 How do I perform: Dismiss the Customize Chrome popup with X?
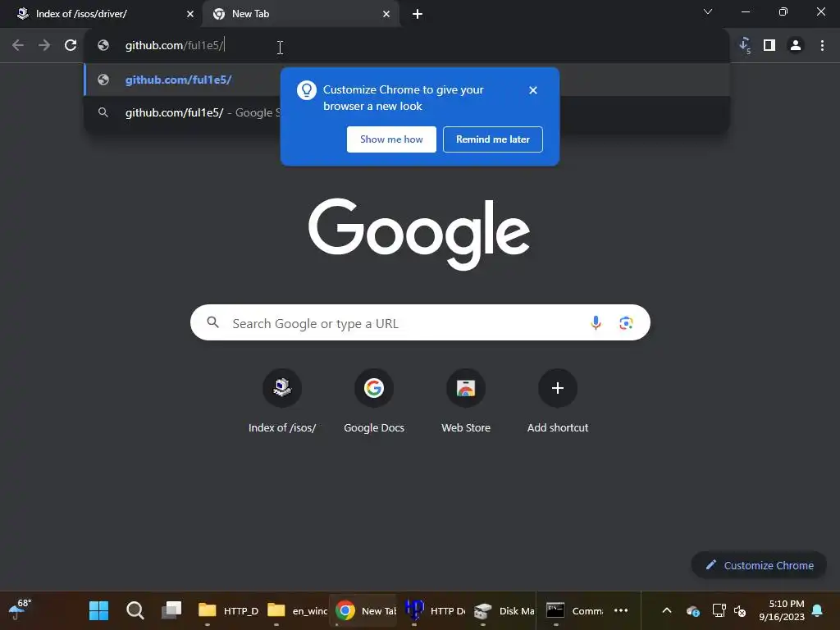(x=532, y=90)
